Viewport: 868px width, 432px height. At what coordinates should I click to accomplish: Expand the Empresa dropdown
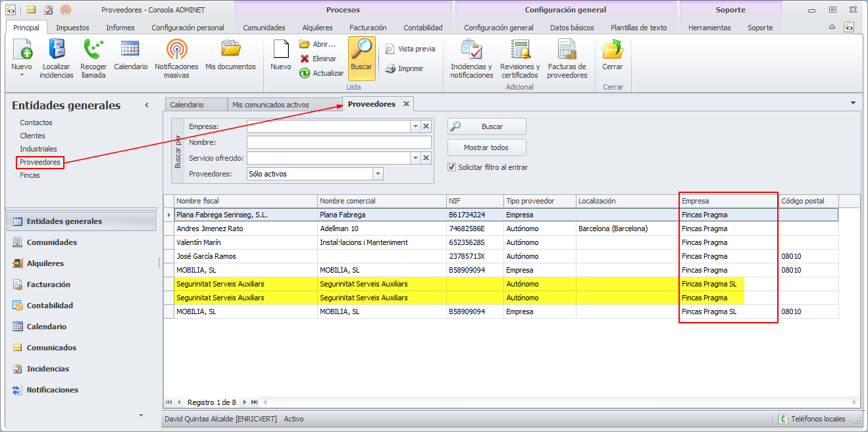click(x=415, y=126)
